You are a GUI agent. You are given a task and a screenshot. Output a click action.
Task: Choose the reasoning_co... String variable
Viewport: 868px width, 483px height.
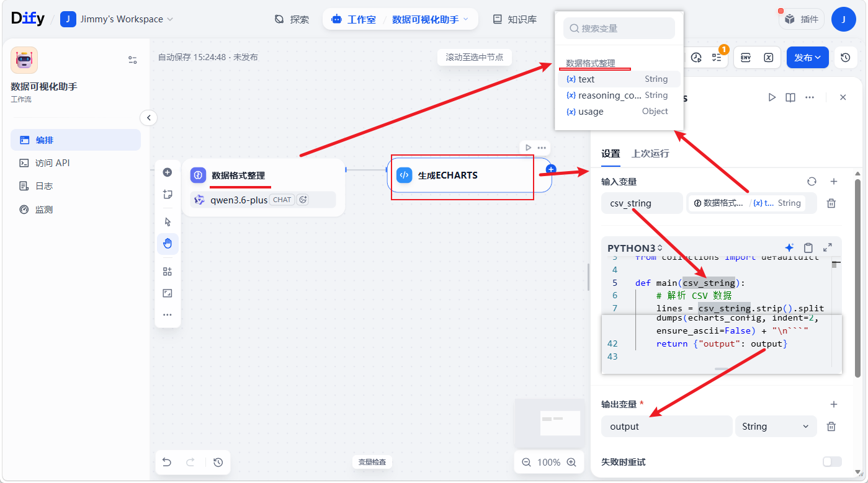click(619, 95)
